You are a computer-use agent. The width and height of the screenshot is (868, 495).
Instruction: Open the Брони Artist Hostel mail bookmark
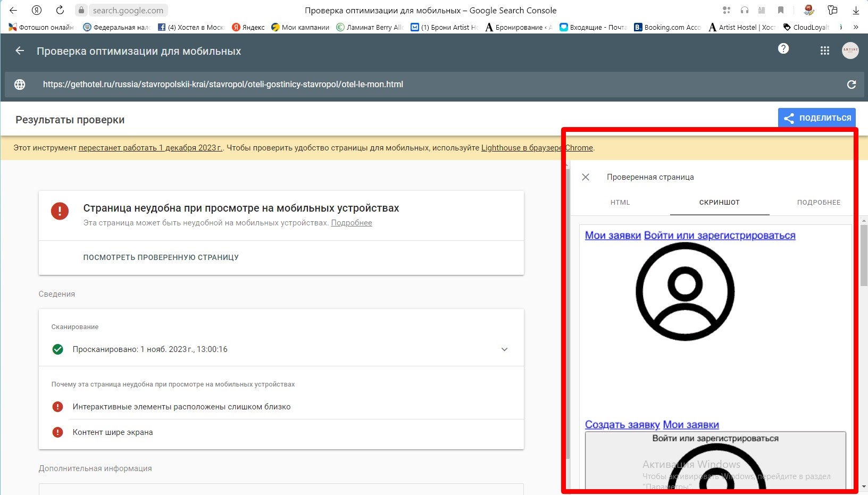click(445, 27)
